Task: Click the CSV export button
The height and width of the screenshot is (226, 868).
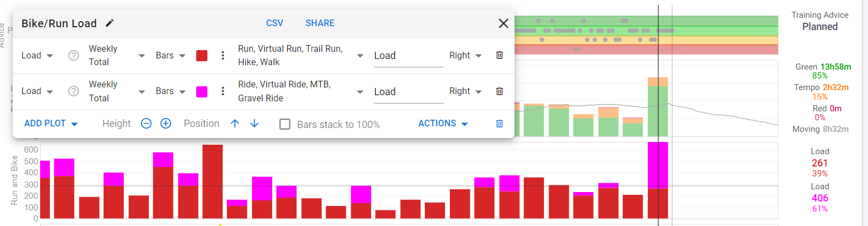Action: pyautogui.click(x=274, y=23)
